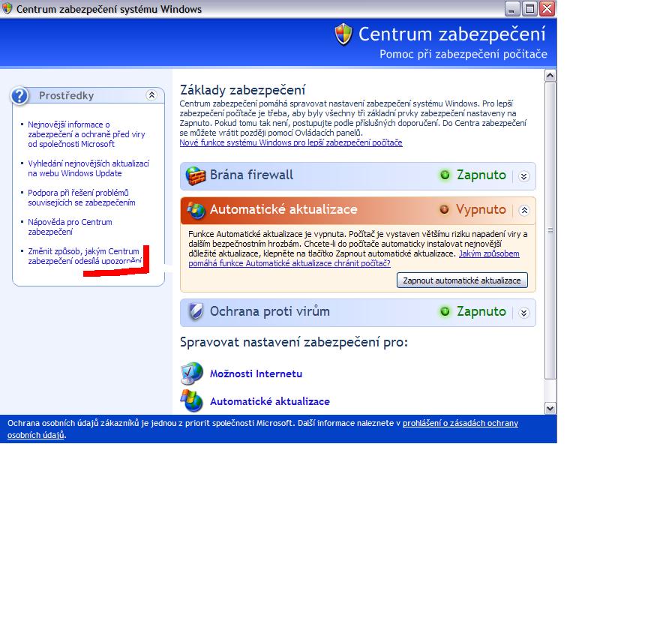This screenshot has height=630, width=672.
Task: Click the security shield icon in header banner
Action: pyautogui.click(x=343, y=34)
